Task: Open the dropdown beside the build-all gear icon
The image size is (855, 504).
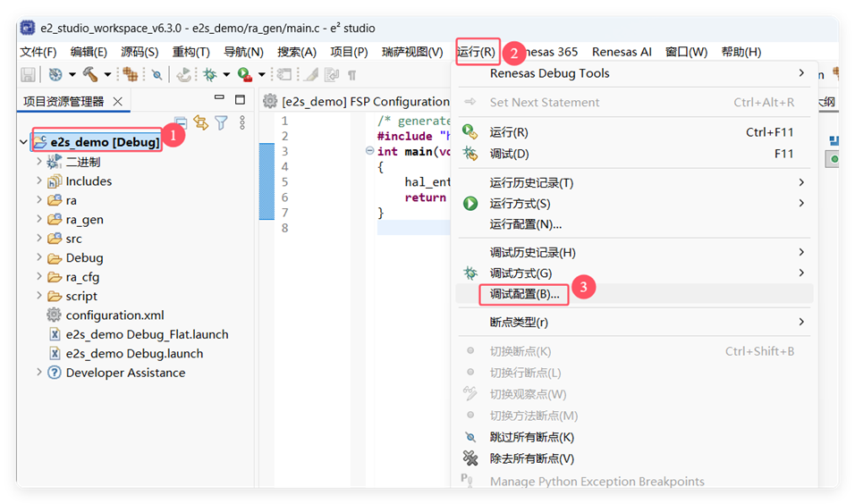Action: 72,75
